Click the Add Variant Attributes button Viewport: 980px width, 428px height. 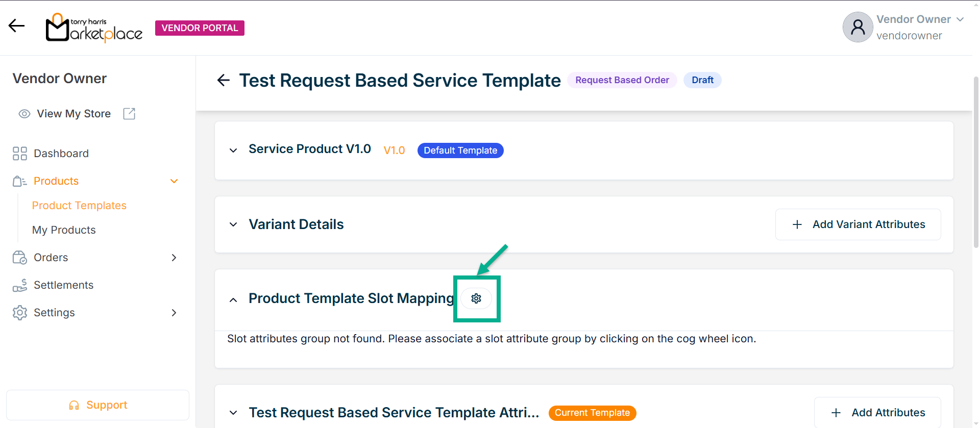pyautogui.click(x=858, y=224)
